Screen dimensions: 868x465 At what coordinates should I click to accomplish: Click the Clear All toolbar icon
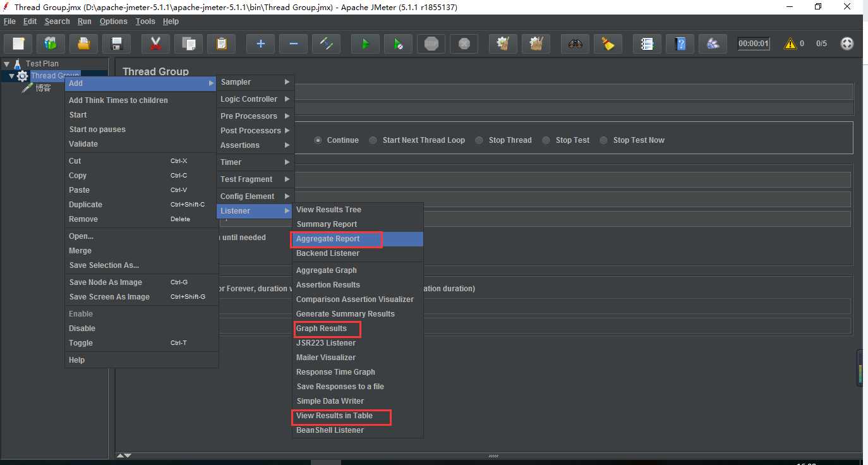click(536, 44)
